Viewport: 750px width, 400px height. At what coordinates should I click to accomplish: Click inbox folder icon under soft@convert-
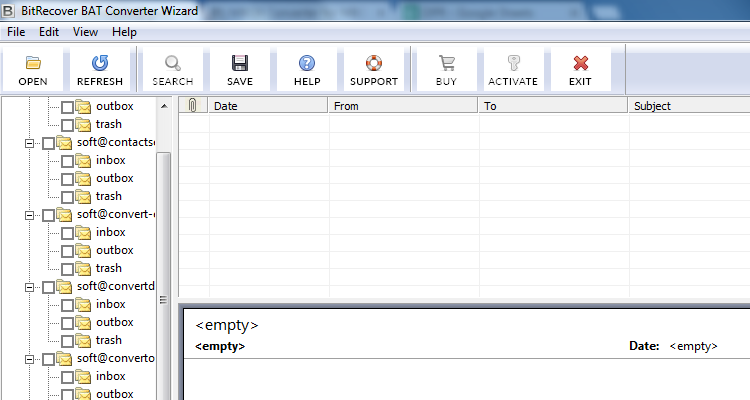pos(83,233)
